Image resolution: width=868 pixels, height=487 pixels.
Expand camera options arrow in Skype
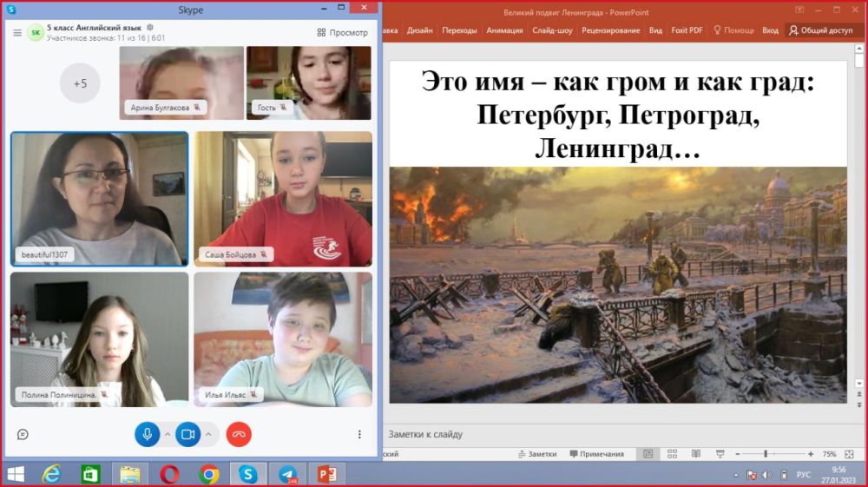pos(208,434)
